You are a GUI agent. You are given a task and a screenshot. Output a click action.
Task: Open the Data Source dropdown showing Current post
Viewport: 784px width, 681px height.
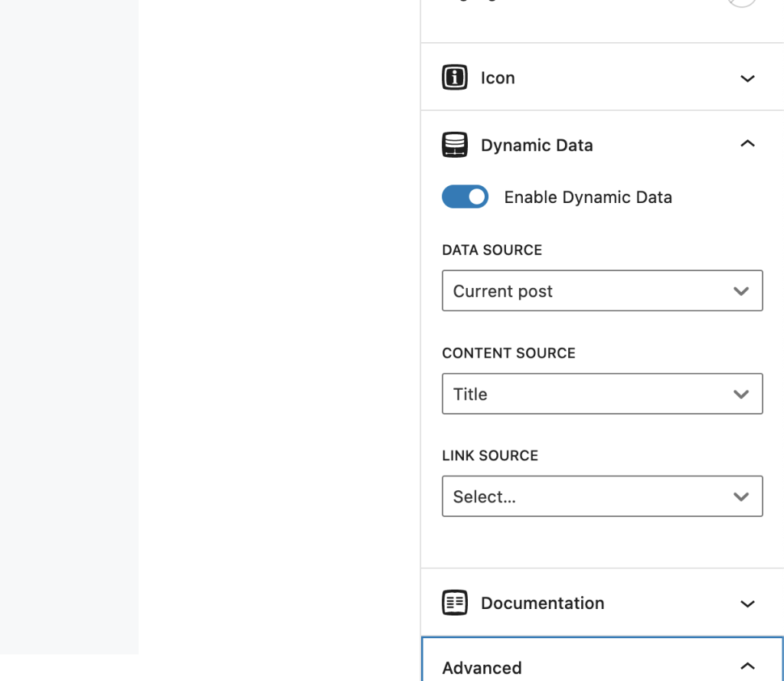[x=602, y=291]
